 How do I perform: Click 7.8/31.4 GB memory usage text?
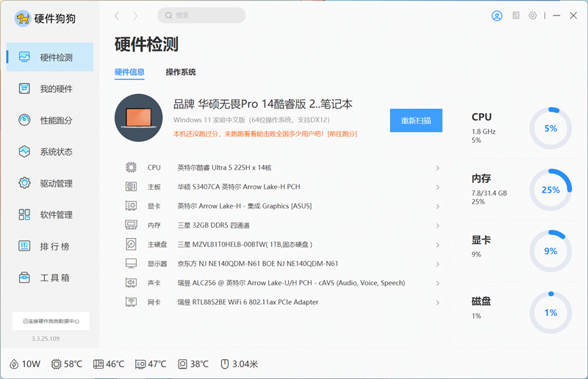(489, 193)
